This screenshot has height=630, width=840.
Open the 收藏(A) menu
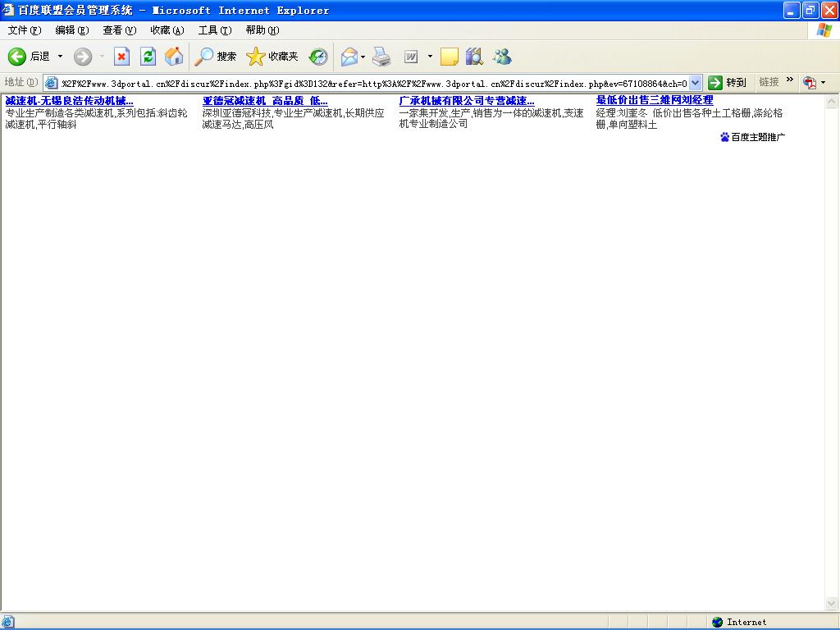(x=167, y=30)
